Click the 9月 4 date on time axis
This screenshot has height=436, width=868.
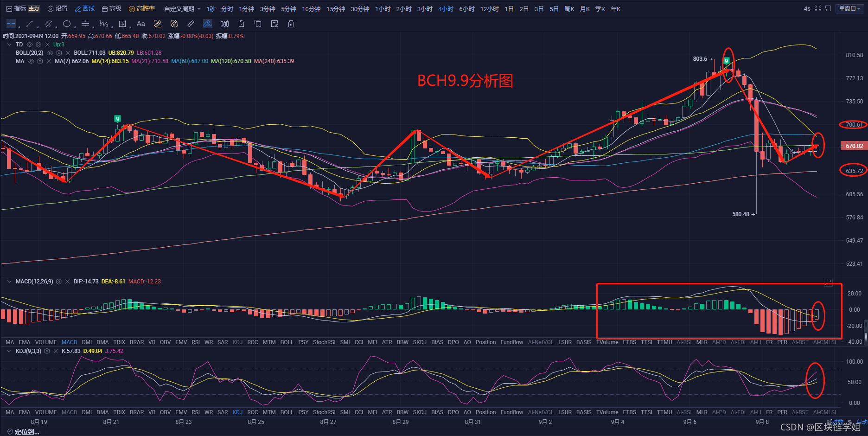617,422
